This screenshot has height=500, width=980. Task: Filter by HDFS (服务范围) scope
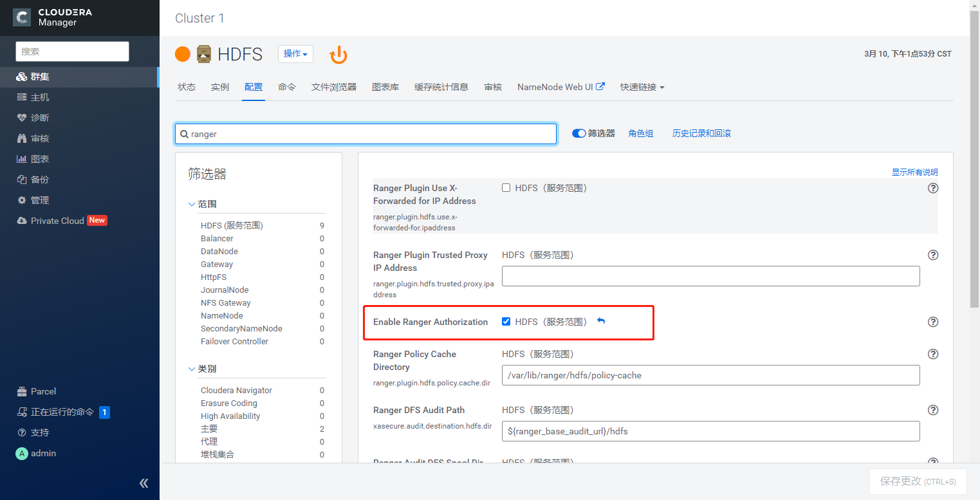[x=232, y=225]
